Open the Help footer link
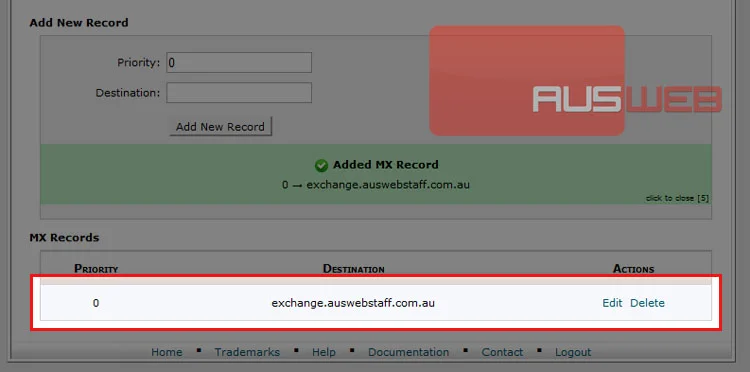 [x=324, y=352]
